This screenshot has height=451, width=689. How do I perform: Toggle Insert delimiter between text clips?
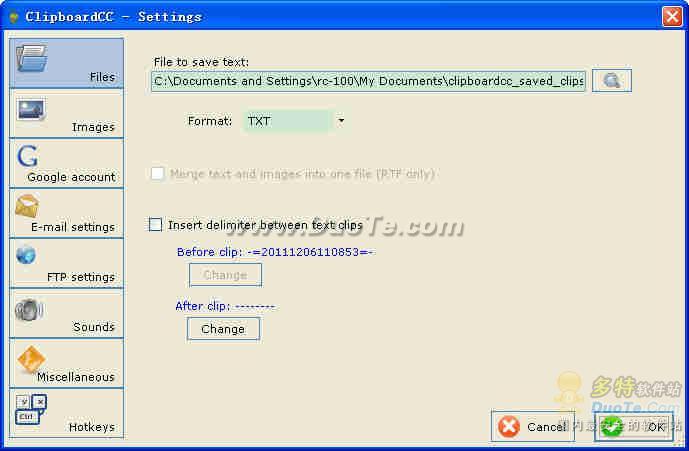click(x=156, y=225)
